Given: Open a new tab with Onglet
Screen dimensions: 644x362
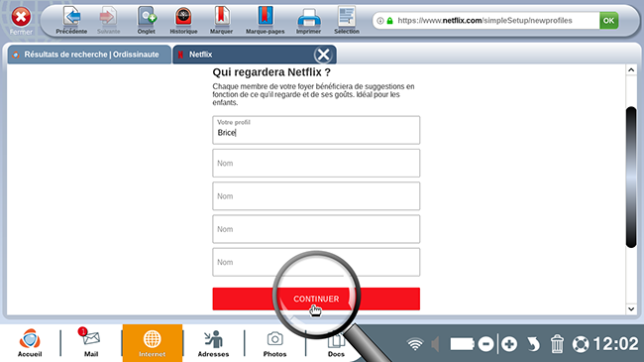Looking at the screenshot, I should (147, 20).
